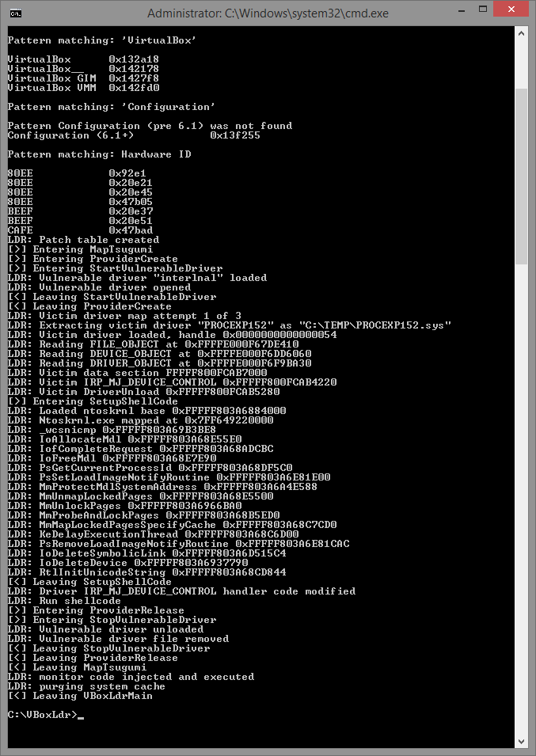Screen dimensions: 536x756
Task: Click the scrollbar up arrow
Action: 521,34
